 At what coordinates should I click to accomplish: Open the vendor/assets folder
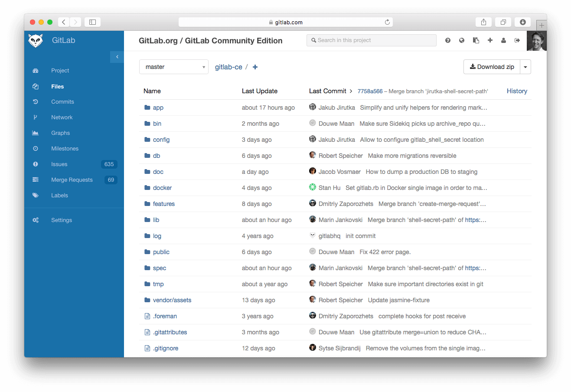point(172,300)
